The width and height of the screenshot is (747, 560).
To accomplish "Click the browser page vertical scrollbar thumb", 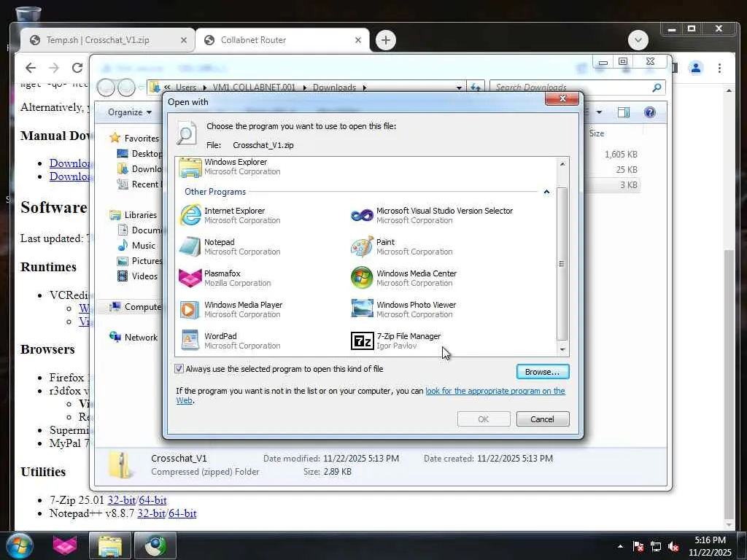I will point(729,384).
